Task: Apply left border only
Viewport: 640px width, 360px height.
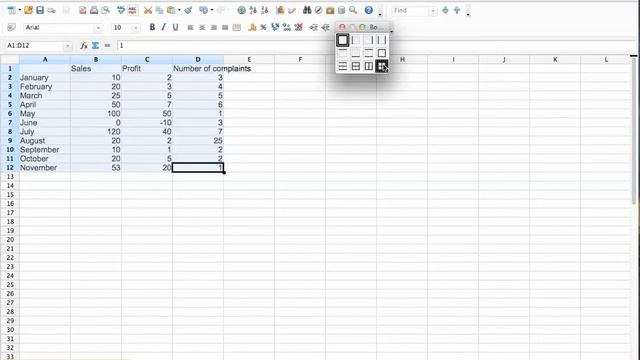Action: (x=356, y=40)
